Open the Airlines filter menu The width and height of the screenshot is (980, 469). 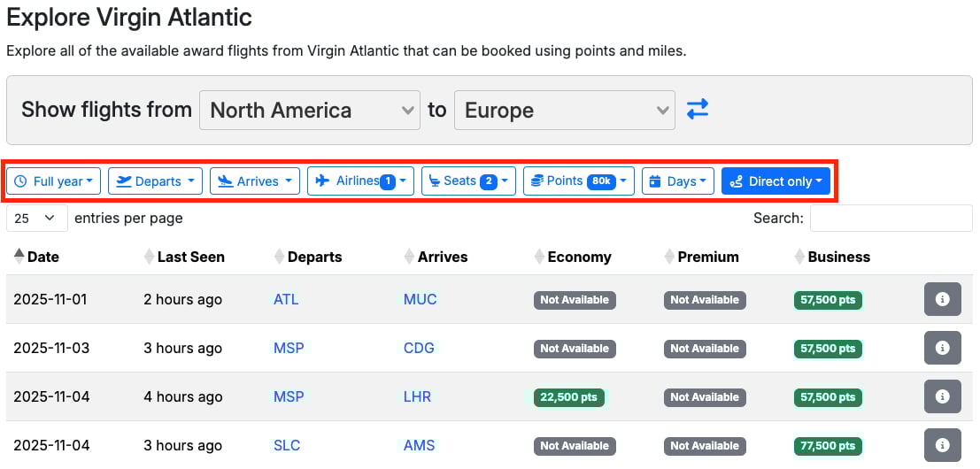pos(360,181)
